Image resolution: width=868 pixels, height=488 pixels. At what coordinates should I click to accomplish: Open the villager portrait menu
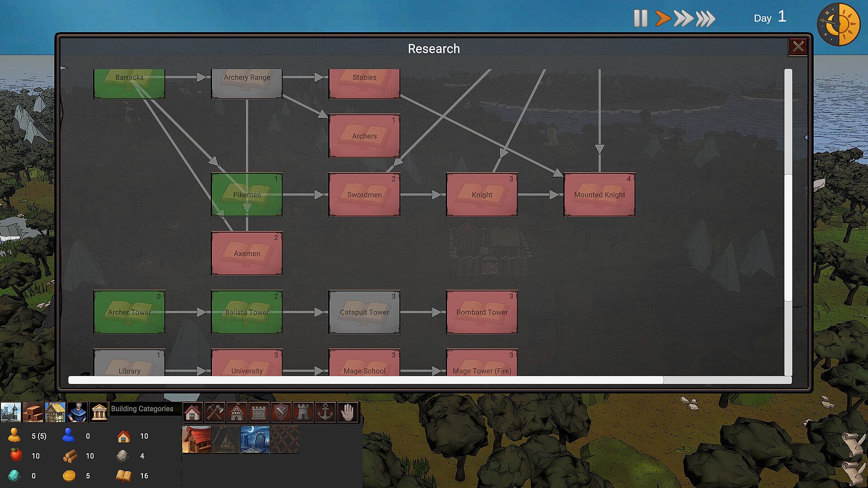tap(77, 412)
